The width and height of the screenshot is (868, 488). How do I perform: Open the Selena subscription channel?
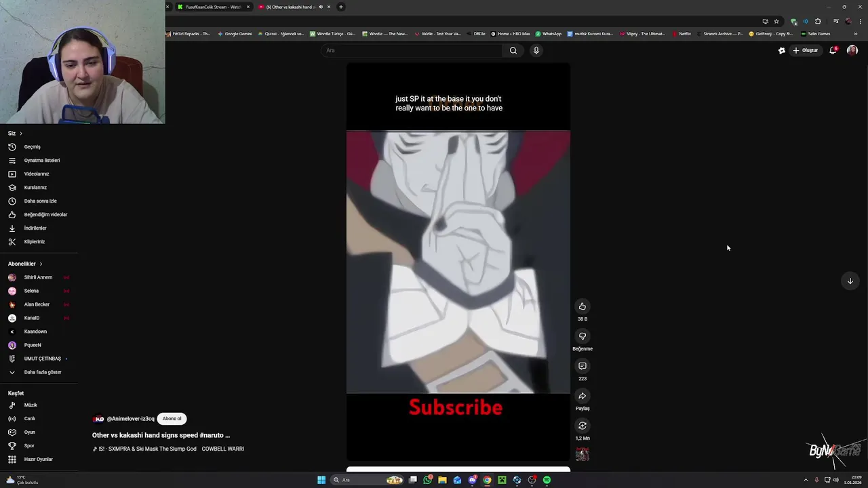pyautogui.click(x=39, y=291)
